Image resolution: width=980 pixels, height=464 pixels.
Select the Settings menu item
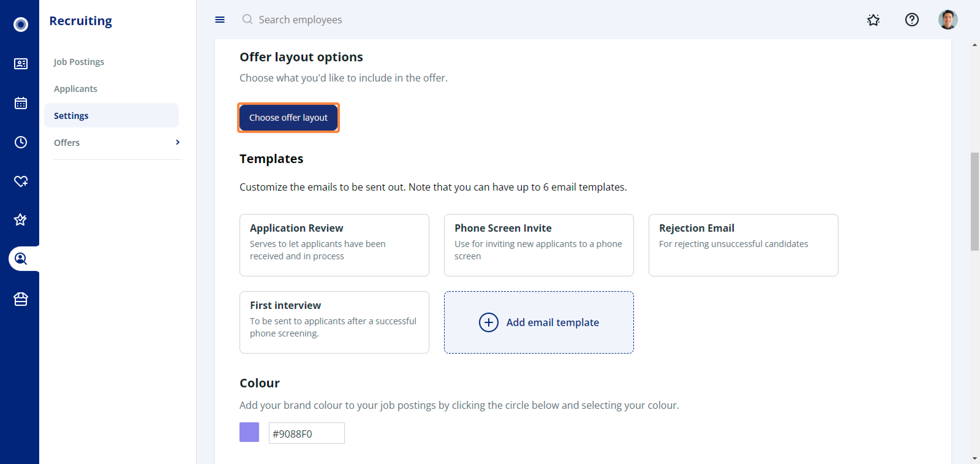point(111,115)
